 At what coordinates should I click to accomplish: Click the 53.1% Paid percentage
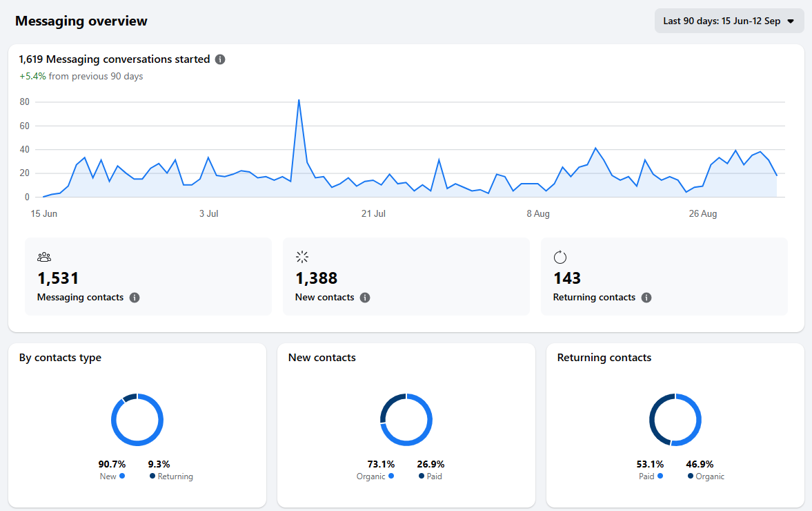click(650, 464)
